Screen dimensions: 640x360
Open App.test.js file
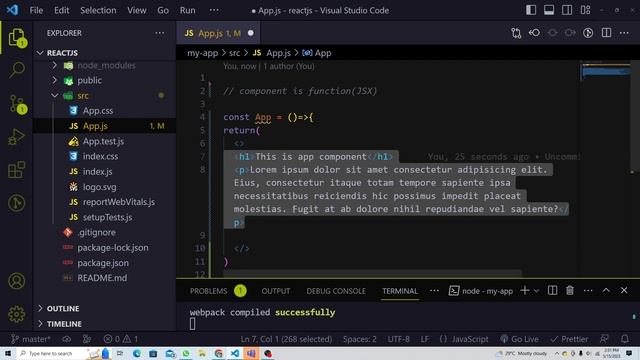point(104,141)
